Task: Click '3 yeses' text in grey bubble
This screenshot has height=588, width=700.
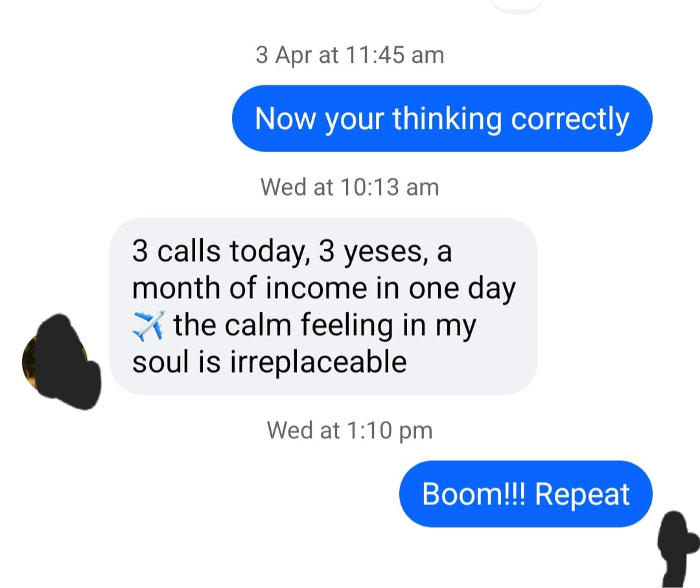Action: tap(371, 252)
